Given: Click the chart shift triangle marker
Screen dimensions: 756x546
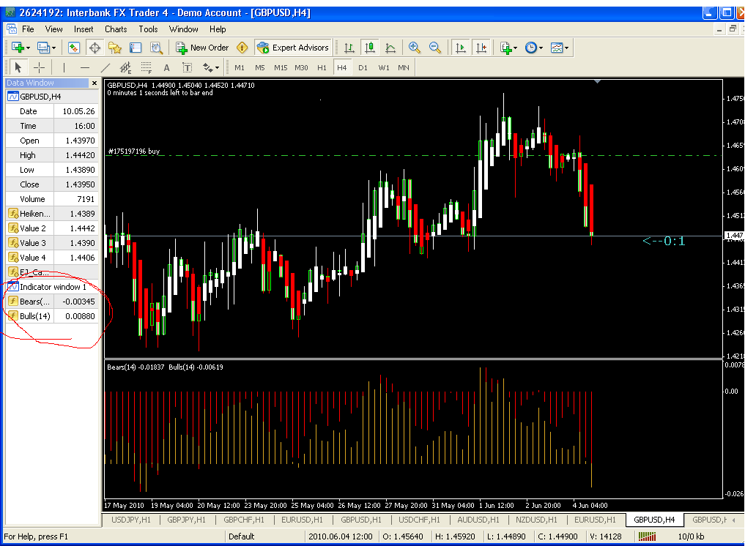Looking at the screenshot, I should [597, 82].
